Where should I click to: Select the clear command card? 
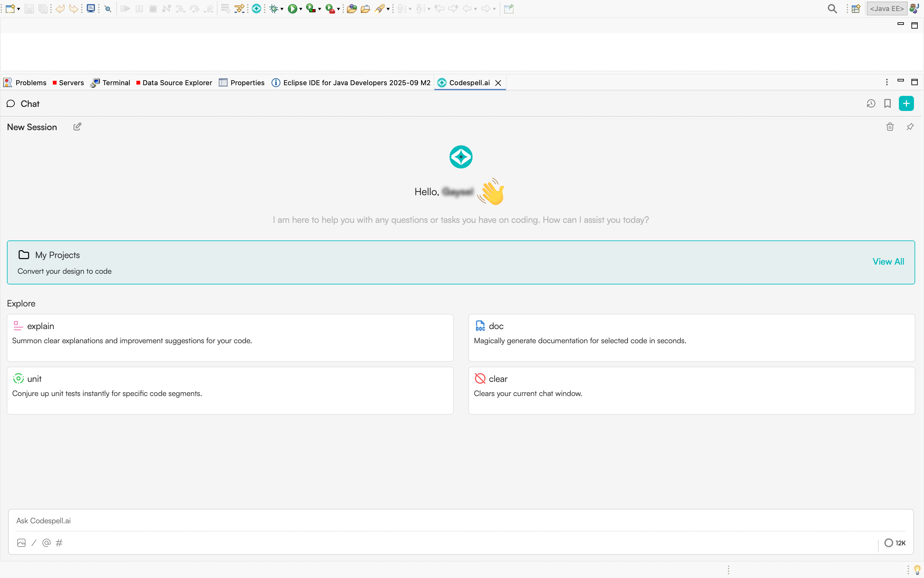tap(692, 391)
